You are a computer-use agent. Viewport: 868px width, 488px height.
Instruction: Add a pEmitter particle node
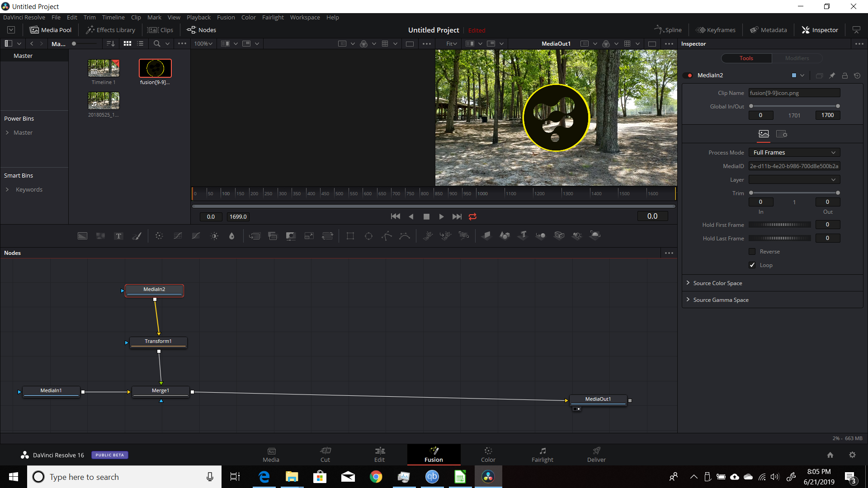[x=428, y=236]
